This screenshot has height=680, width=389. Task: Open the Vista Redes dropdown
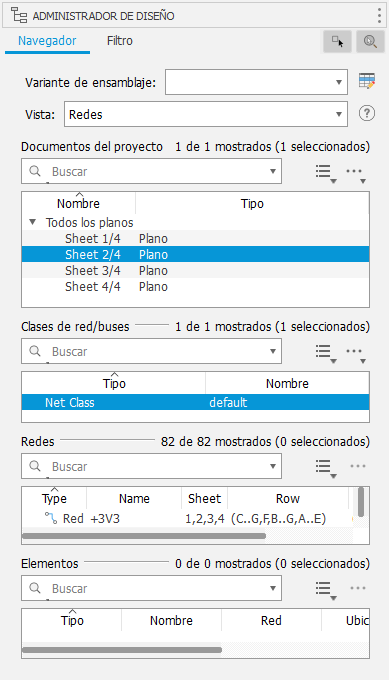[x=339, y=114]
